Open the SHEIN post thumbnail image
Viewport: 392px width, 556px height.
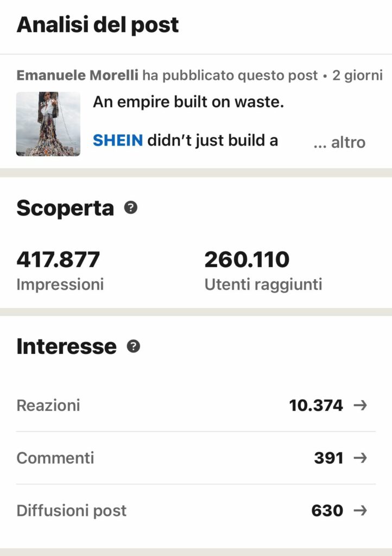tap(48, 124)
